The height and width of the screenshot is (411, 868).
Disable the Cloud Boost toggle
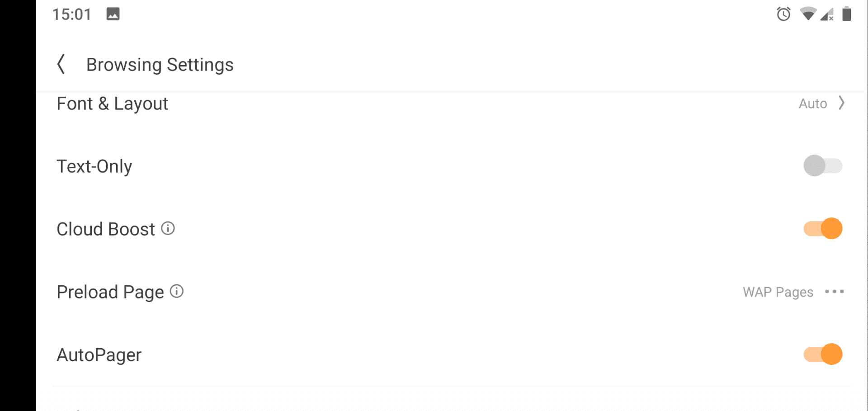(x=822, y=228)
